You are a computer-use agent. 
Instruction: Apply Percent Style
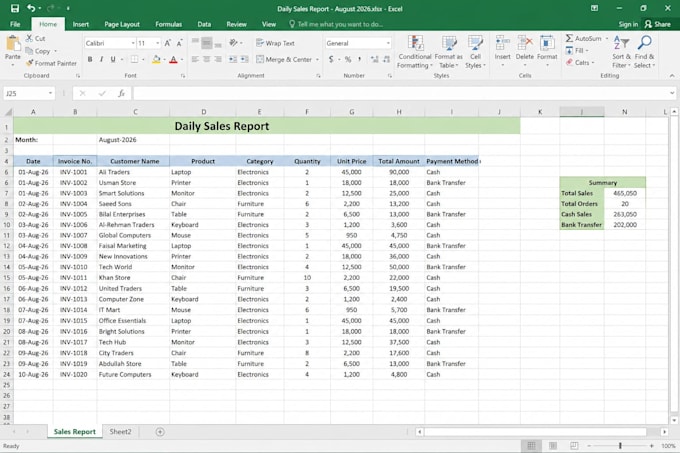coord(347,59)
